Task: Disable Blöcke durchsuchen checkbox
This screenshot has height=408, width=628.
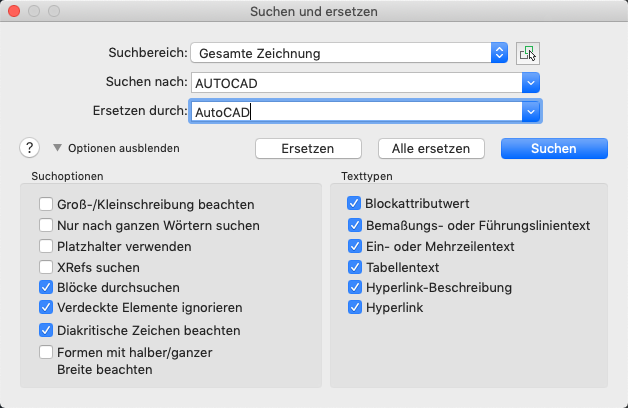Action: 46,287
